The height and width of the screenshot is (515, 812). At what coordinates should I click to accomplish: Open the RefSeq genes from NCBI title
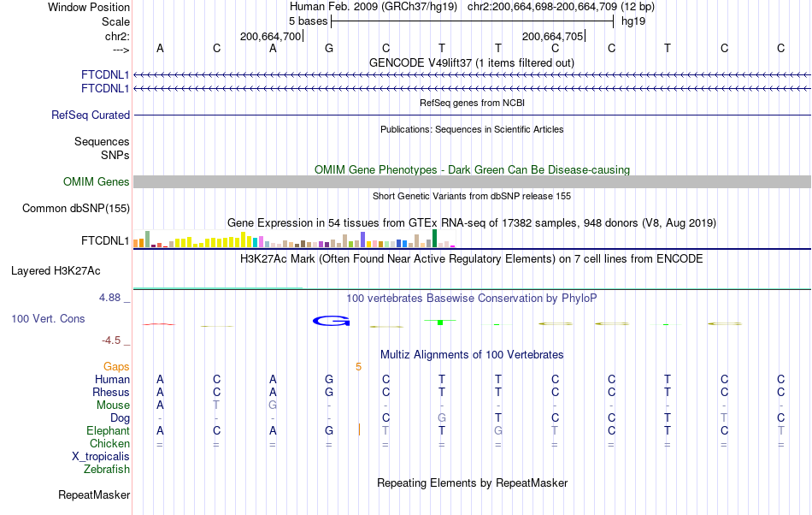[x=472, y=103]
